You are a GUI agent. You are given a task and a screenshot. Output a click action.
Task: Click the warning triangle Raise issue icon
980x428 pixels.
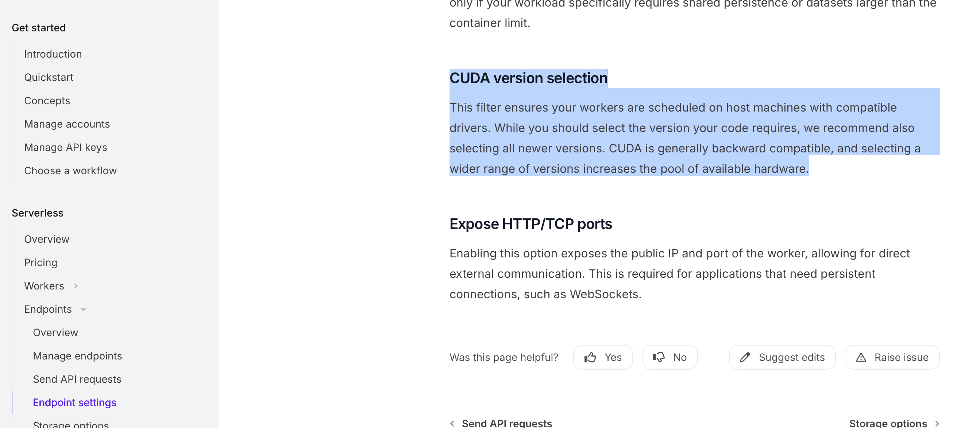point(861,357)
